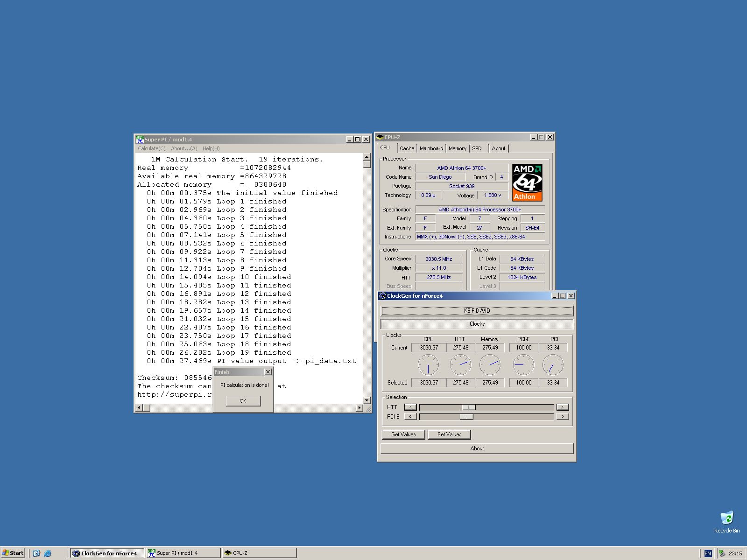Click the show desktop quick launch icon
747x560 pixels.
(36, 553)
